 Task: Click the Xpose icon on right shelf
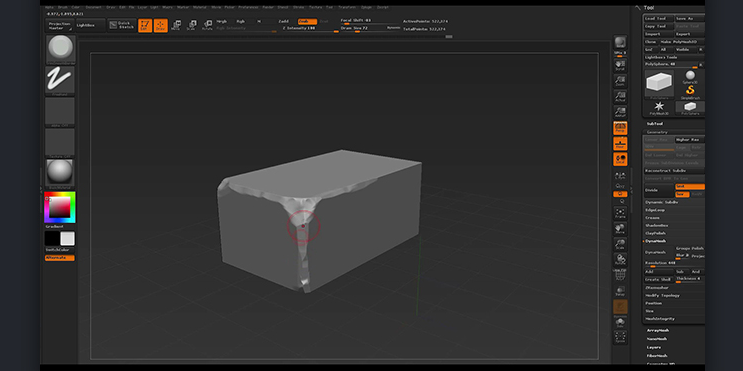click(620, 337)
